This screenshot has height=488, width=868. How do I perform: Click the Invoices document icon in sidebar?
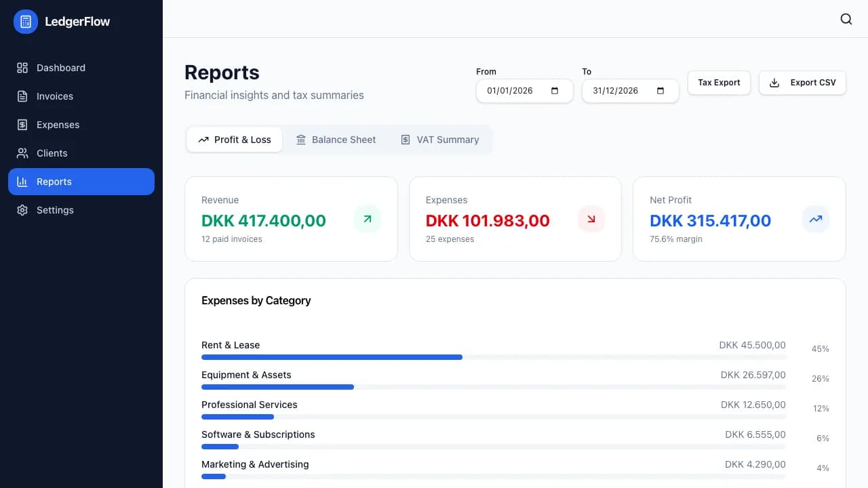22,96
